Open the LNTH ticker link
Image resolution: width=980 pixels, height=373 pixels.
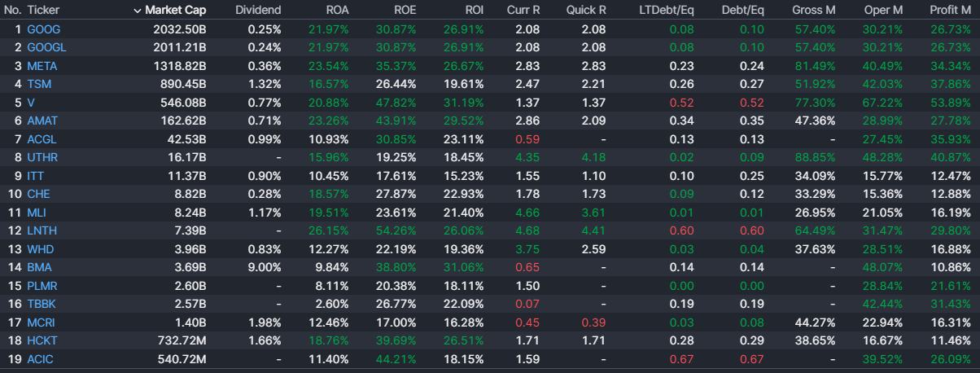coord(42,230)
